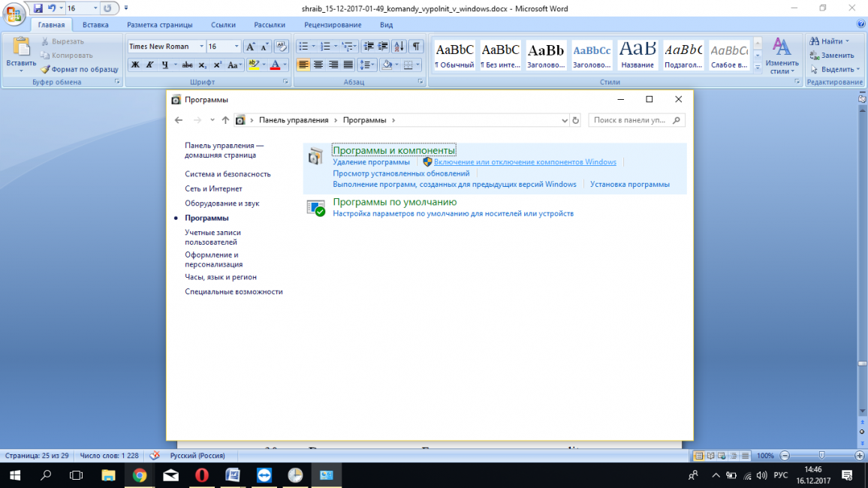Align the text left
Screen dimensions: 868x488
pos(303,65)
